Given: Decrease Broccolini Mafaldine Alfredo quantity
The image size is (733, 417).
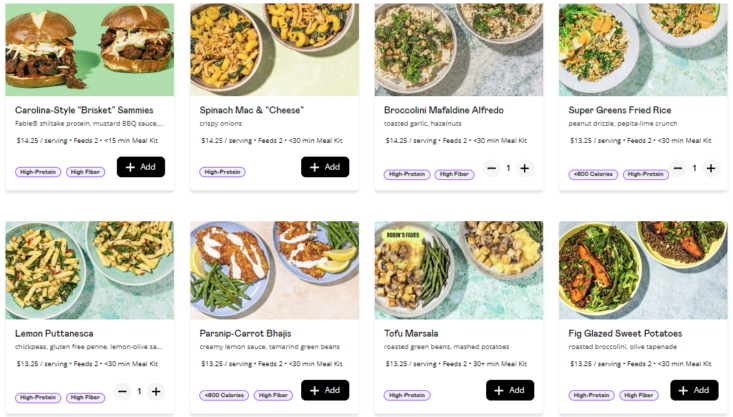Looking at the screenshot, I should click(491, 168).
